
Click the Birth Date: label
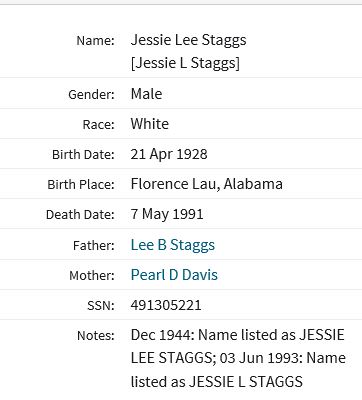tap(83, 155)
